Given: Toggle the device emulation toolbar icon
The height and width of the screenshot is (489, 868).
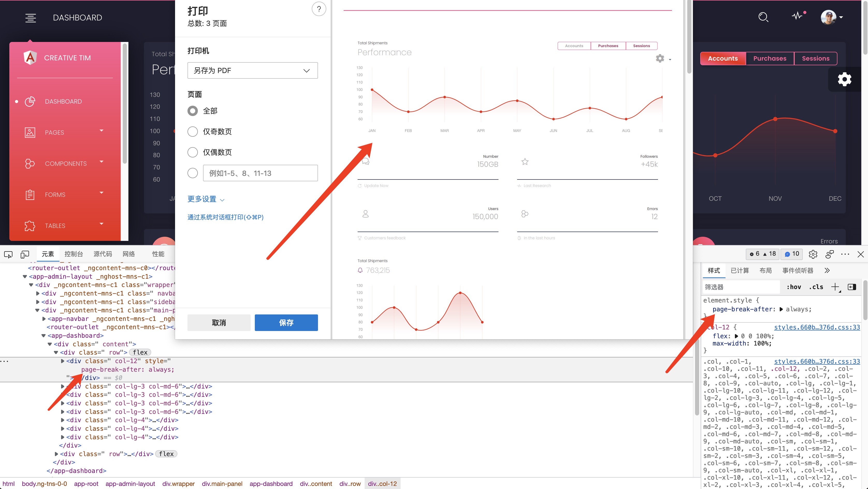Looking at the screenshot, I should click(x=25, y=254).
